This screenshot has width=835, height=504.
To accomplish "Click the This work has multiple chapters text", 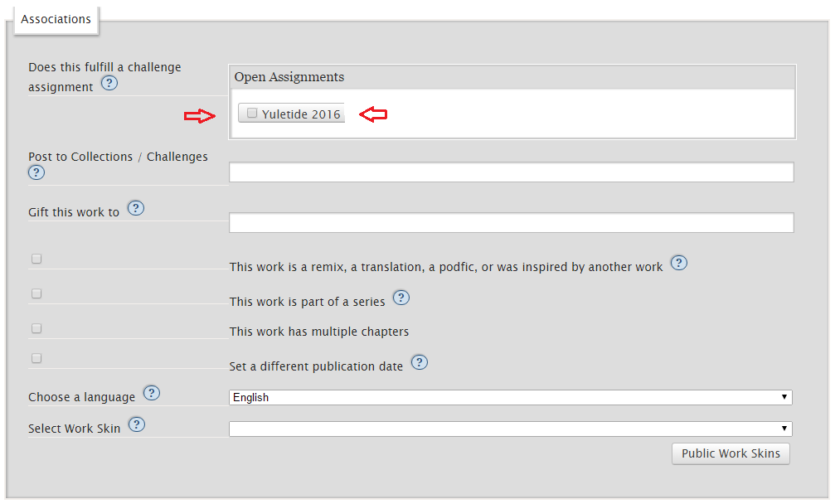I will pos(319,332).
